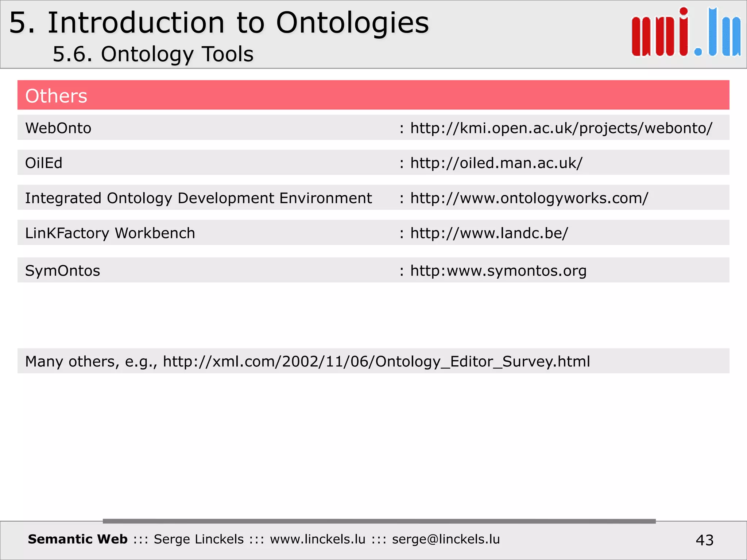Open the oiled.man.ac.uk link
The height and width of the screenshot is (560, 747).
pos(496,163)
